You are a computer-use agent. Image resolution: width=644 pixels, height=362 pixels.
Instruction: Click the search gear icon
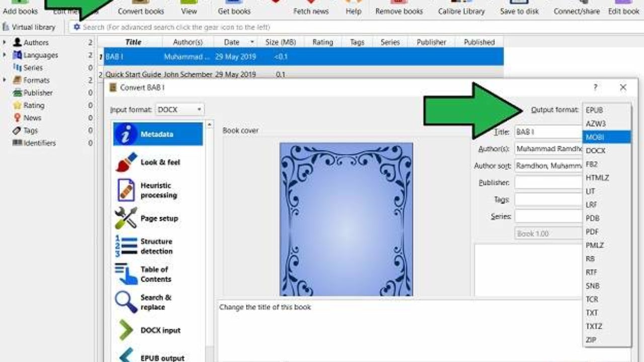(76, 27)
